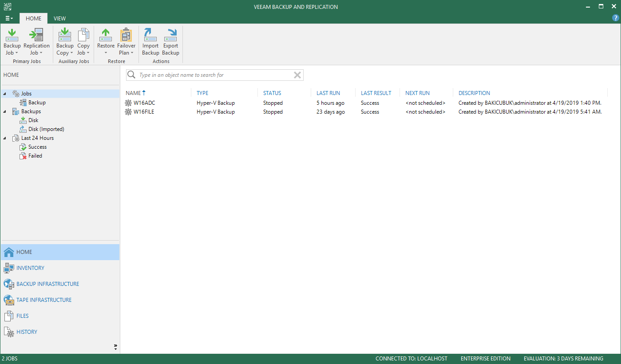621x364 pixels.
Task: Open the HISTORY view
Action: (27, 332)
